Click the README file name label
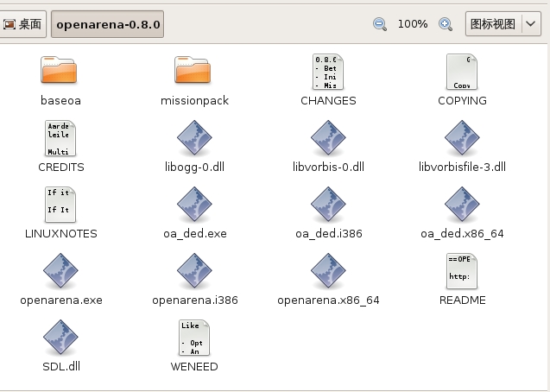This screenshot has width=550, height=392. click(x=462, y=300)
